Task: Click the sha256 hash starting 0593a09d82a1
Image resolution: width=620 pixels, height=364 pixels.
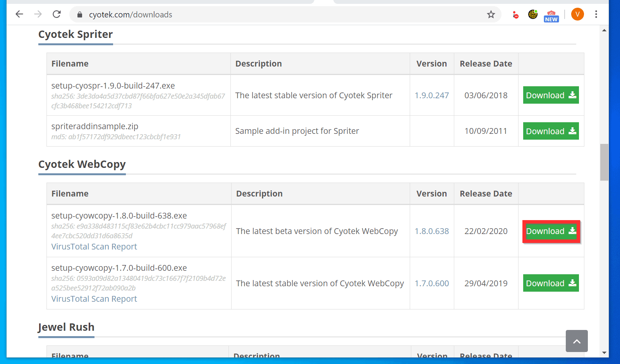Action: click(x=139, y=283)
